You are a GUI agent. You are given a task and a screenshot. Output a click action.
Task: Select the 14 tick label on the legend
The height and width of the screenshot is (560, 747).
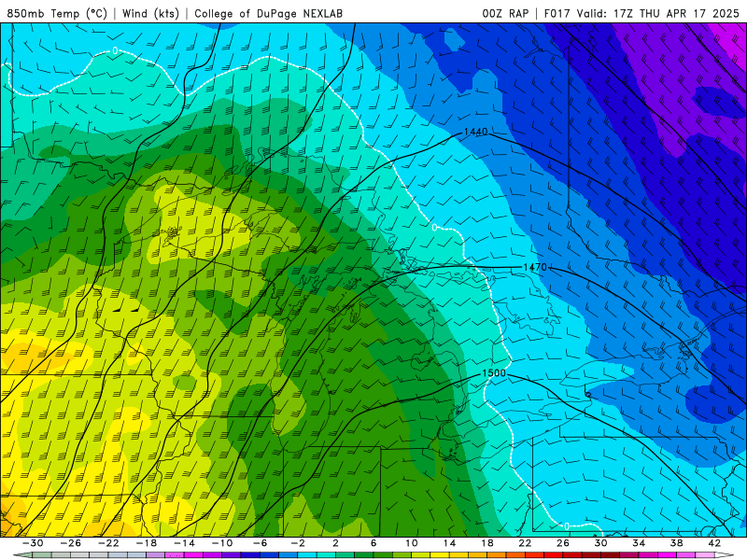coord(449,543)
